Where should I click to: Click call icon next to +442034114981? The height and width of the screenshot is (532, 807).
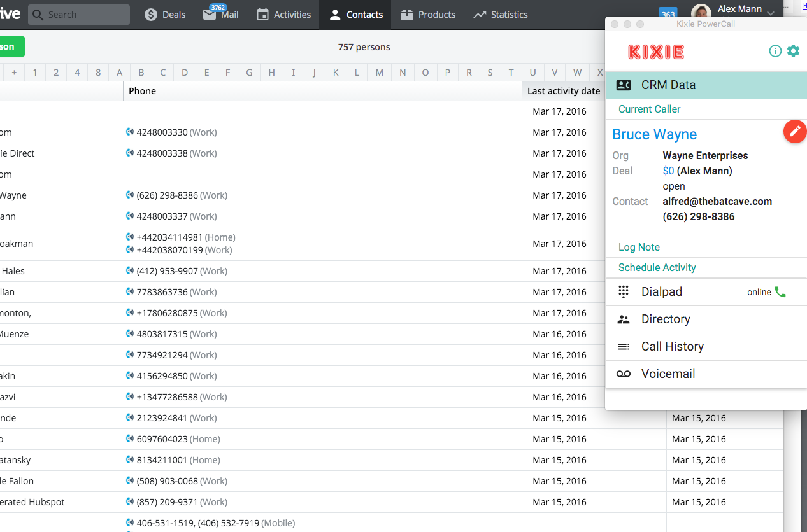click(130, 237)
